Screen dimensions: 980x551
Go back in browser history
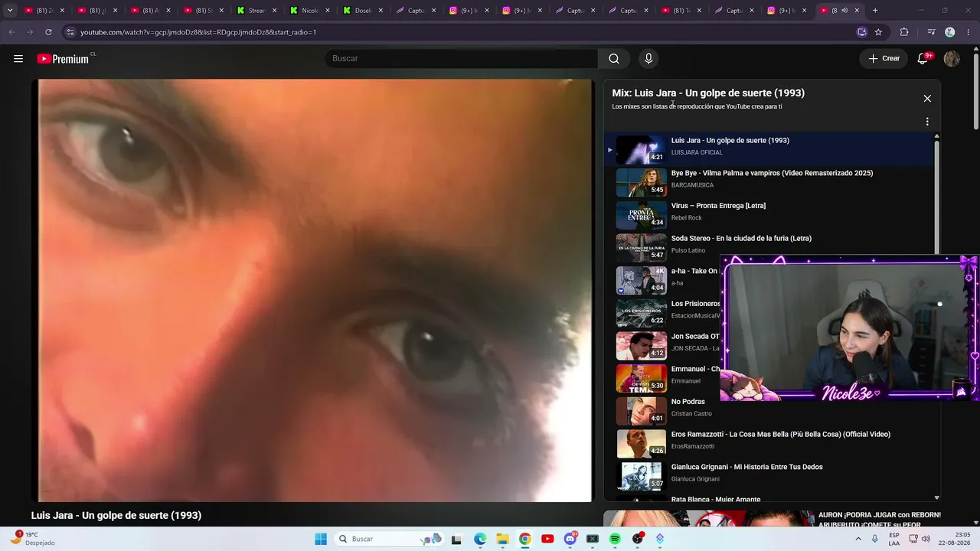pos(11,32)
